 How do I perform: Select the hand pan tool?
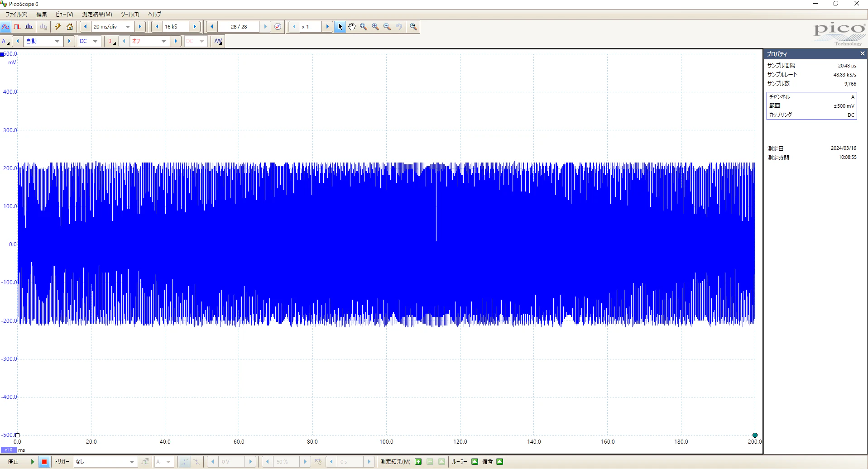[352, 27]
